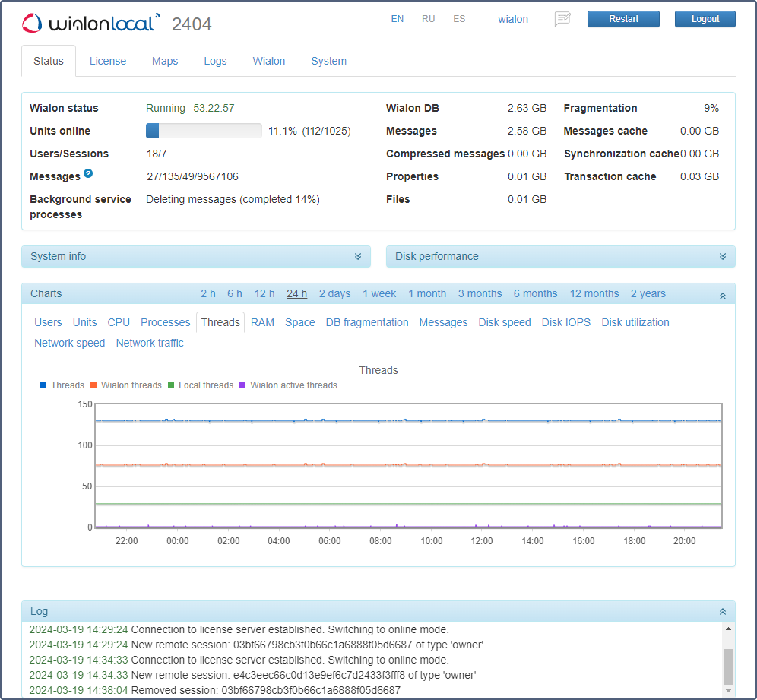
Task: Collapse the Charts panel
Action: [x=722, y=295]
